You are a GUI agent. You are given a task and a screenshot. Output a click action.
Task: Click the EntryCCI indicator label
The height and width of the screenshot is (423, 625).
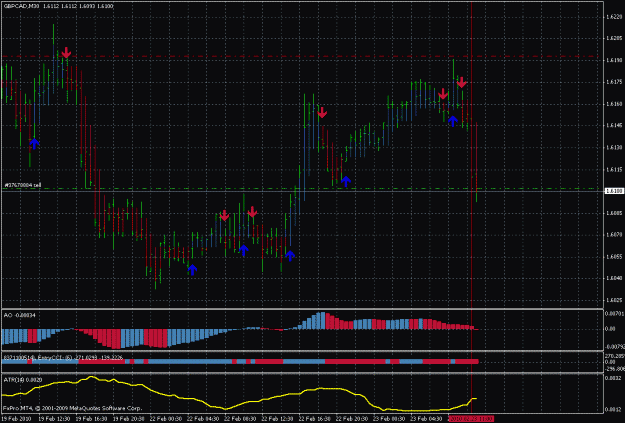tap(63, 357)
